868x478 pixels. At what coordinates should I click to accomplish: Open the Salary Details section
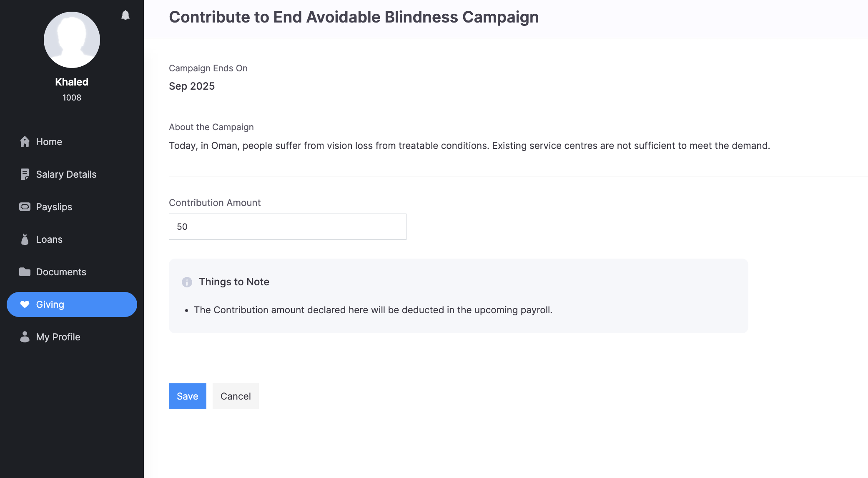66,174
